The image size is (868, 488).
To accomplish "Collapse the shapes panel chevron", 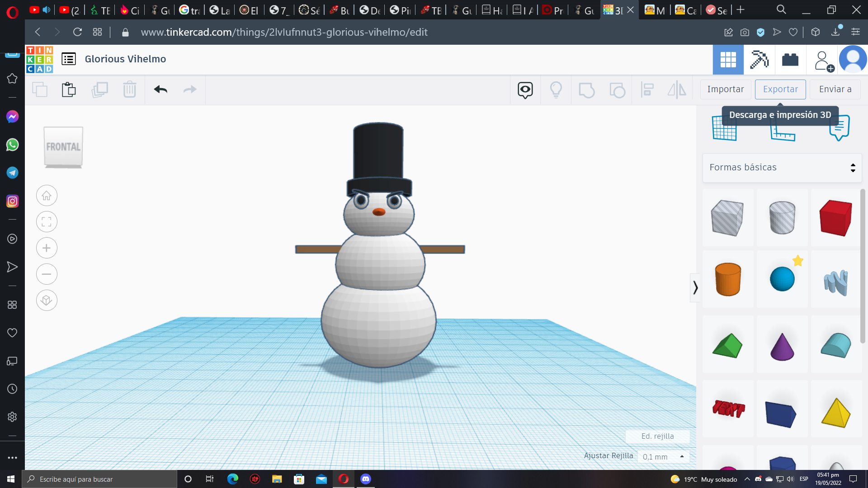I will tap(695, 287).
